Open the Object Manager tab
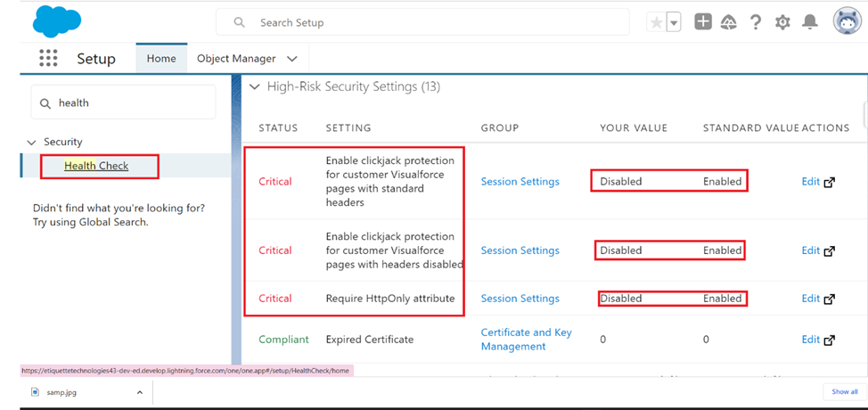The height and width of the screenshot is (410, 868). [x=236, y=59]
